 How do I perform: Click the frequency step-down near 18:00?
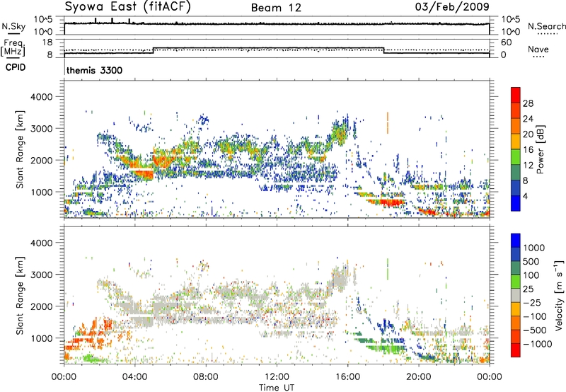(x=383, y=50)
